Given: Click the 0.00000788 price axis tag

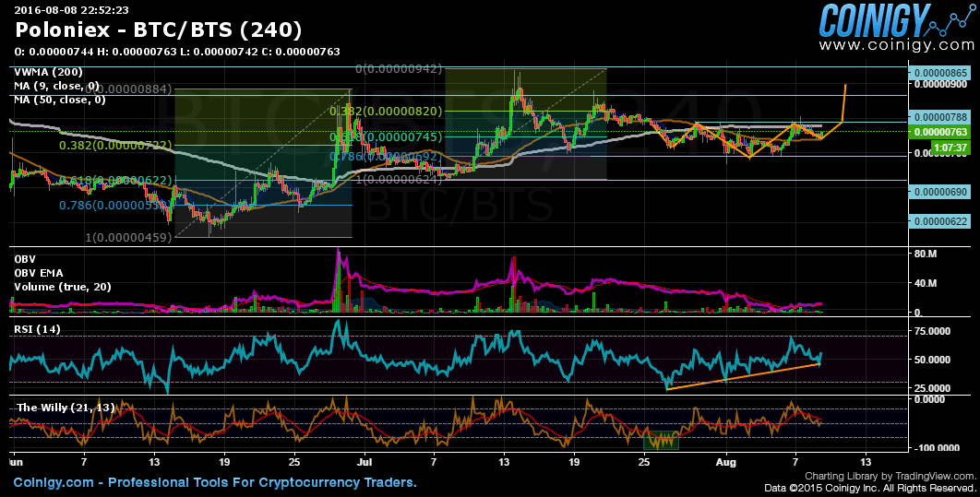Looking at the screenshot, I should tap(940, 117).
